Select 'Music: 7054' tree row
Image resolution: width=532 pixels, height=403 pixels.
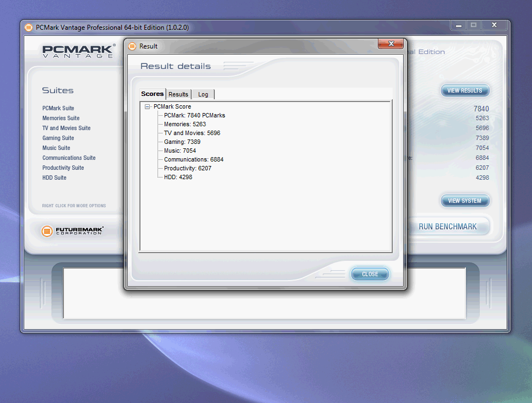coord(180,151)
